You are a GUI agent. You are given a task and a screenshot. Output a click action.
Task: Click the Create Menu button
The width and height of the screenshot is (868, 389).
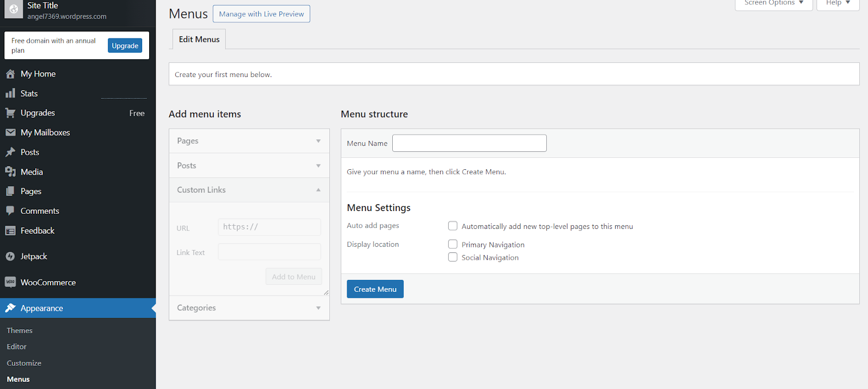375,289
